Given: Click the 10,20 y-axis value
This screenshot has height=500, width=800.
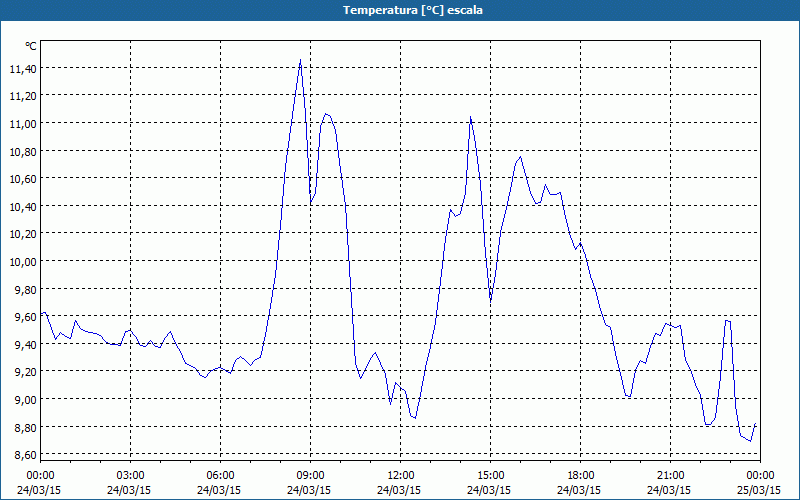Looking at the screenshot, I should pos(23,234).
